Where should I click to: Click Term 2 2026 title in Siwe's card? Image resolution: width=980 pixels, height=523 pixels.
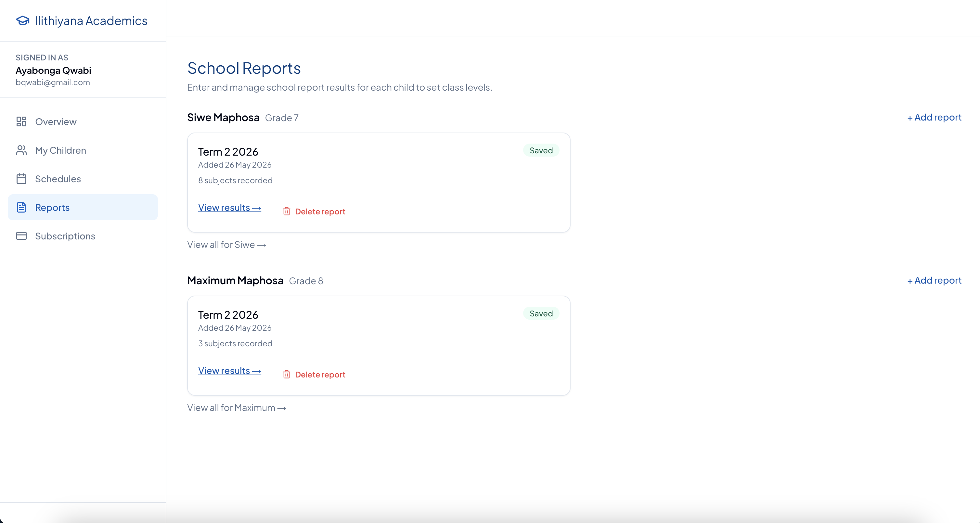(x=228, y=152)
